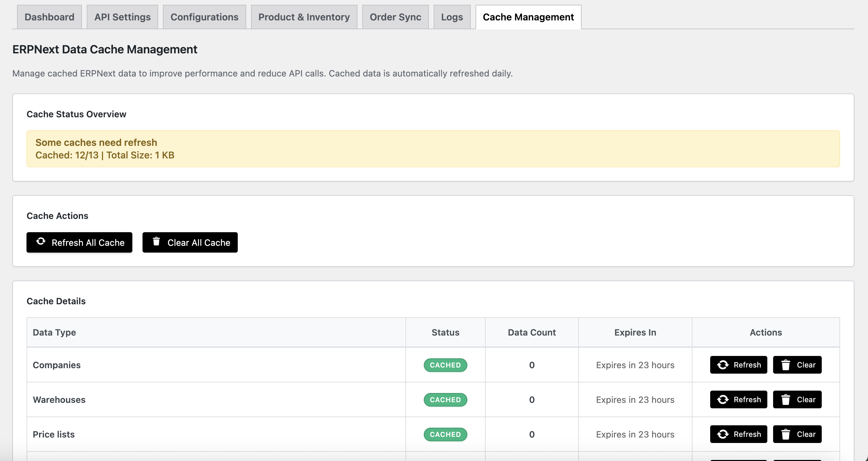The image size is (868, 461).
Task: Select the Cache Management tab
Action: pyautogui.click(x=528, y=17)
